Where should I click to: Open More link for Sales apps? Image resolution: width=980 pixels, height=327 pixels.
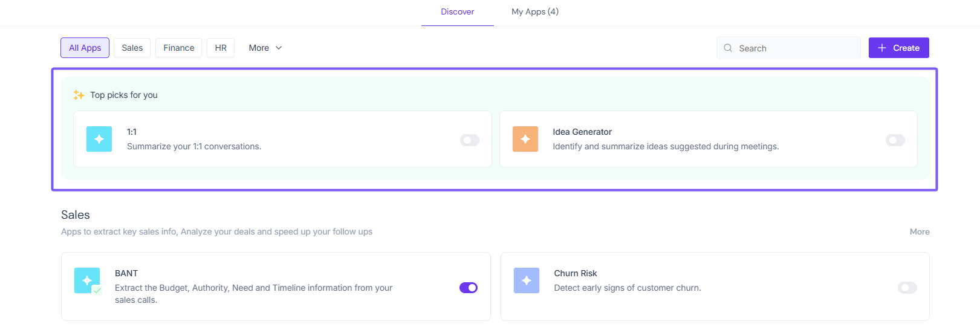coord(920,231)
